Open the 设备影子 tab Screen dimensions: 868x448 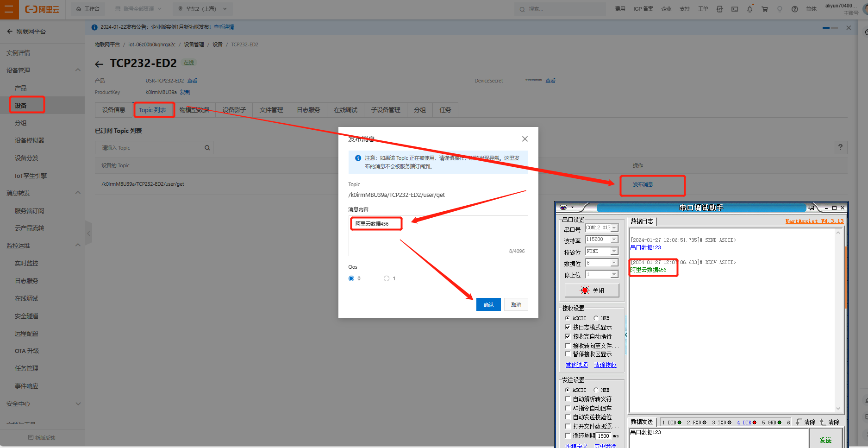click(234, 110)
